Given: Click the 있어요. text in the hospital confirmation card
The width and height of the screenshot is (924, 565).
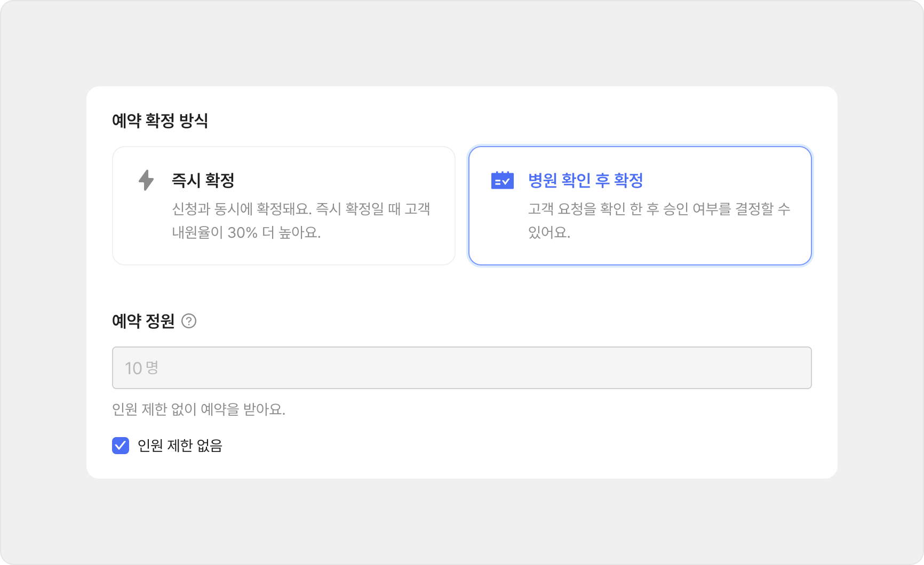Looking at the screenshot, I should tap(549, 233).
